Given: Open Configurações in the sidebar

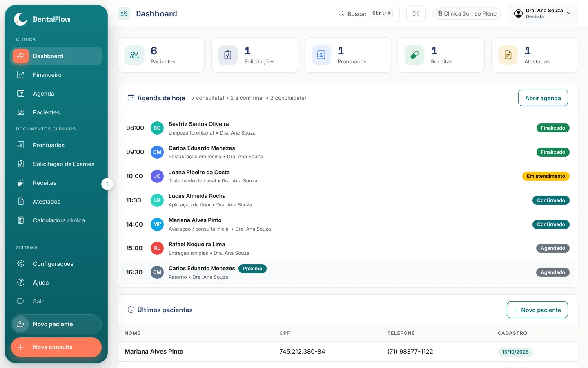Looking at the screenshot, I should tap(56, 264).
